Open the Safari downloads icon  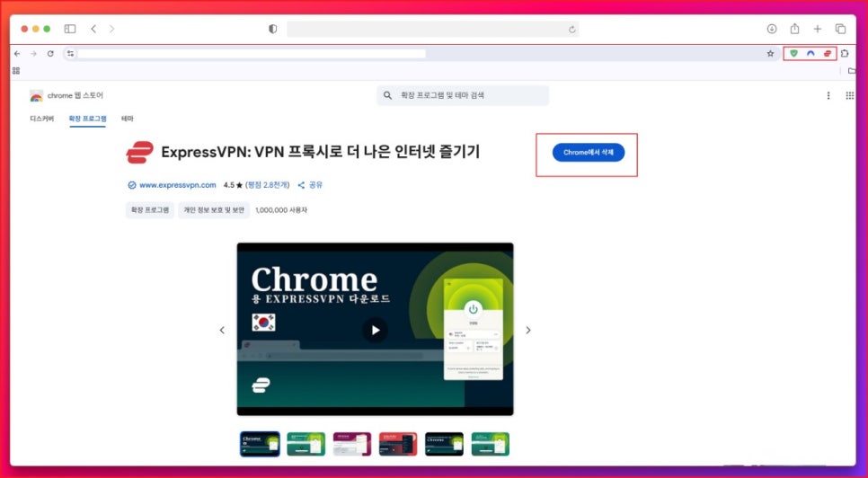(x=772, y=29)
